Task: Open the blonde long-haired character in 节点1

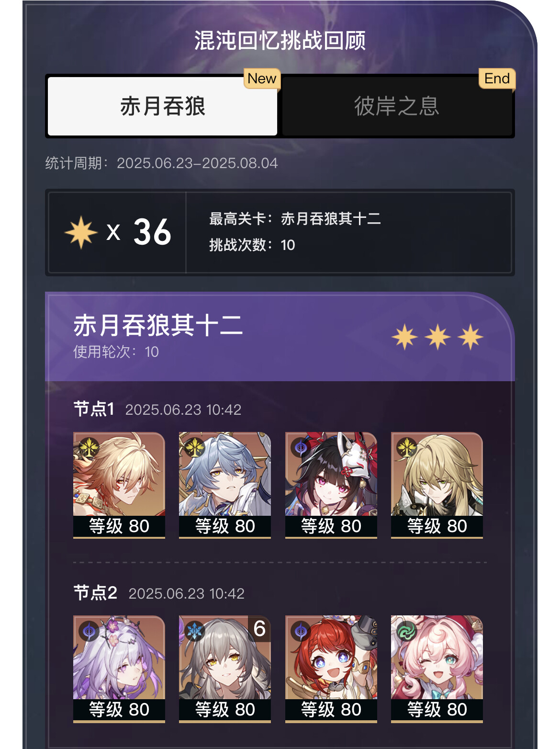Action: click(437, 485)
